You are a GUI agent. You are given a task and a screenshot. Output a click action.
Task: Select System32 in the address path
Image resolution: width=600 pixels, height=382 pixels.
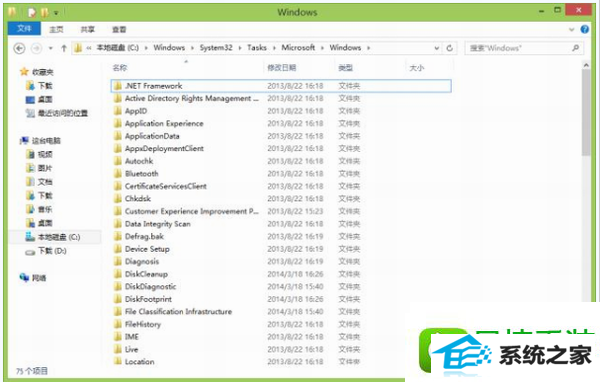coord(216,48)
